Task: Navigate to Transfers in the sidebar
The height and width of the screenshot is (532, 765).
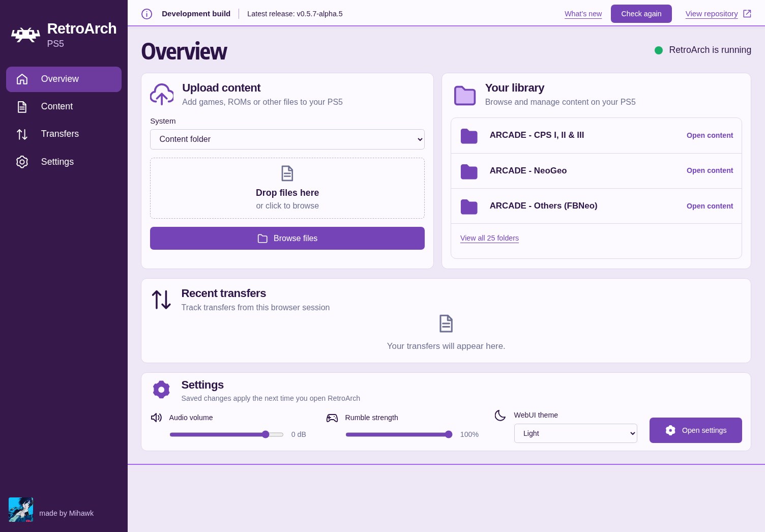Action: [64, 134]
